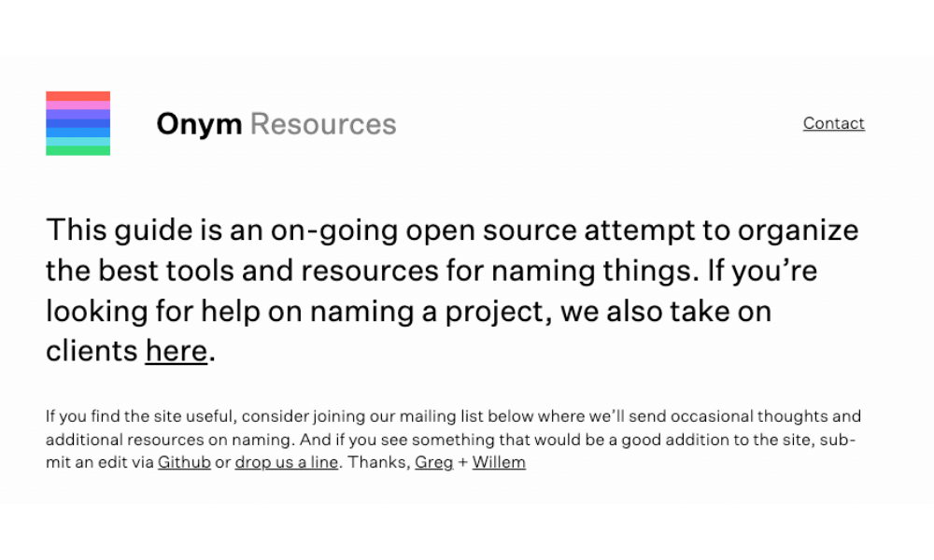Follow the "here" clients link

[176, 351]
